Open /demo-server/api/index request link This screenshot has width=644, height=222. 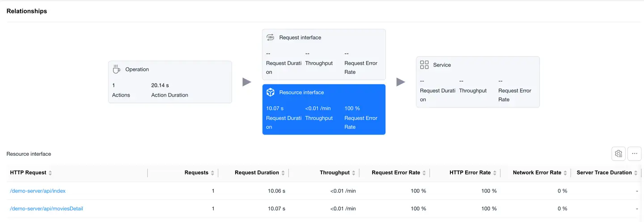38,191
